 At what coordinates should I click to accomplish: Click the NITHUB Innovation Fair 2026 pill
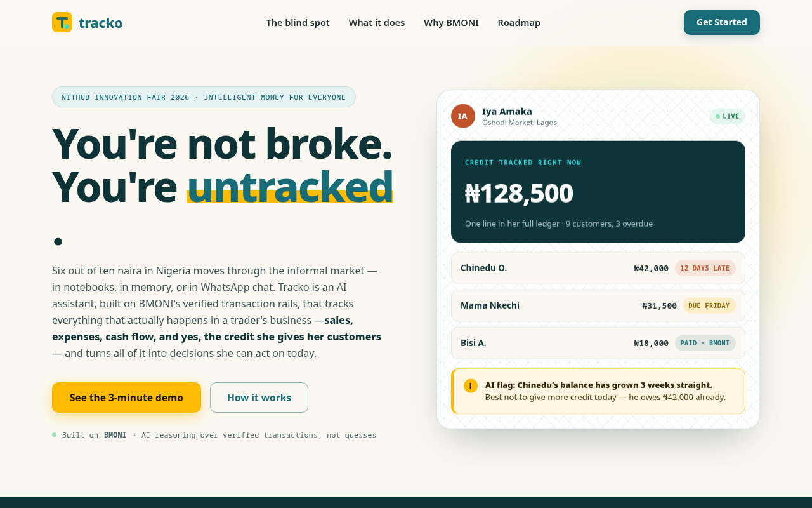pyautogui.click(x=204, y=97)
